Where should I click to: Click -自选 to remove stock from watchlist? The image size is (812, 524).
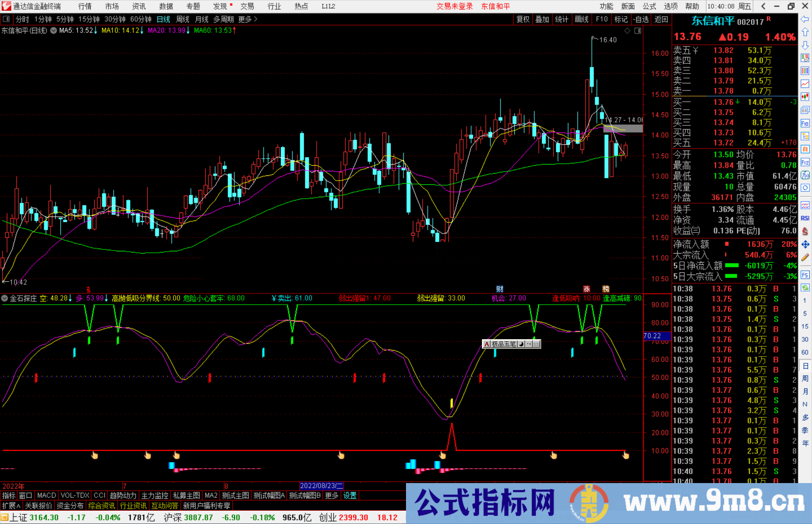pyautogui.click(x=641, y=19)
